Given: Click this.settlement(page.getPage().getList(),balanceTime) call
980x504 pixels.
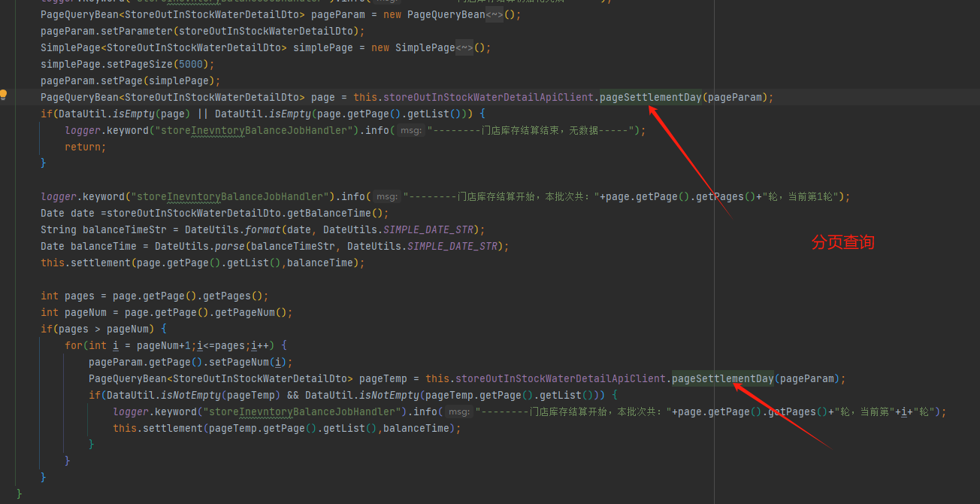Looking at the screenshot, I should 202,263.
